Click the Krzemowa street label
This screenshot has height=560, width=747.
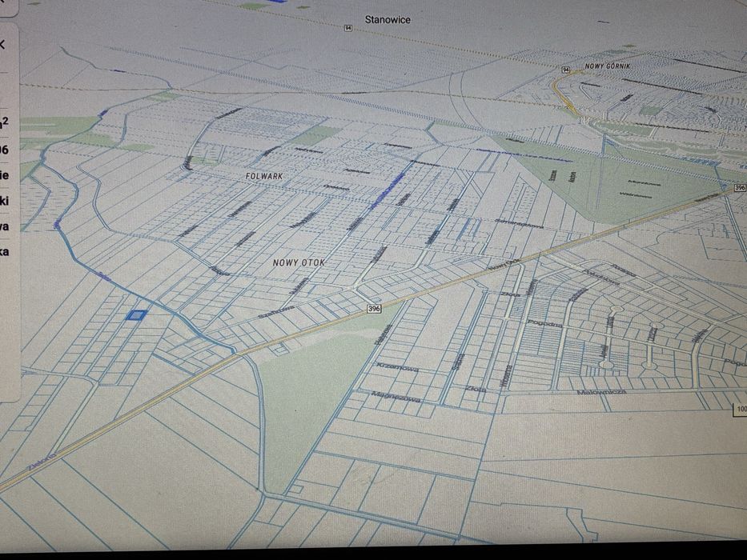coord(397,367)
